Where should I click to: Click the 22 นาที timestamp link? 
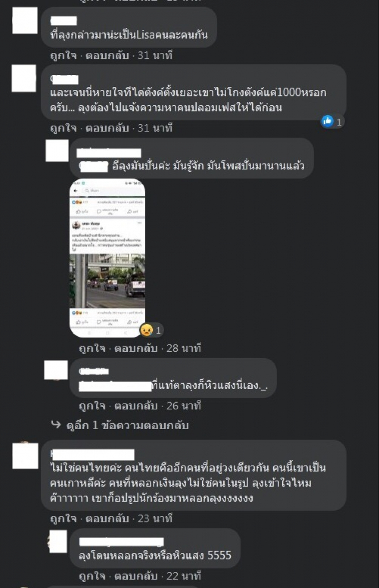[184, 576]
